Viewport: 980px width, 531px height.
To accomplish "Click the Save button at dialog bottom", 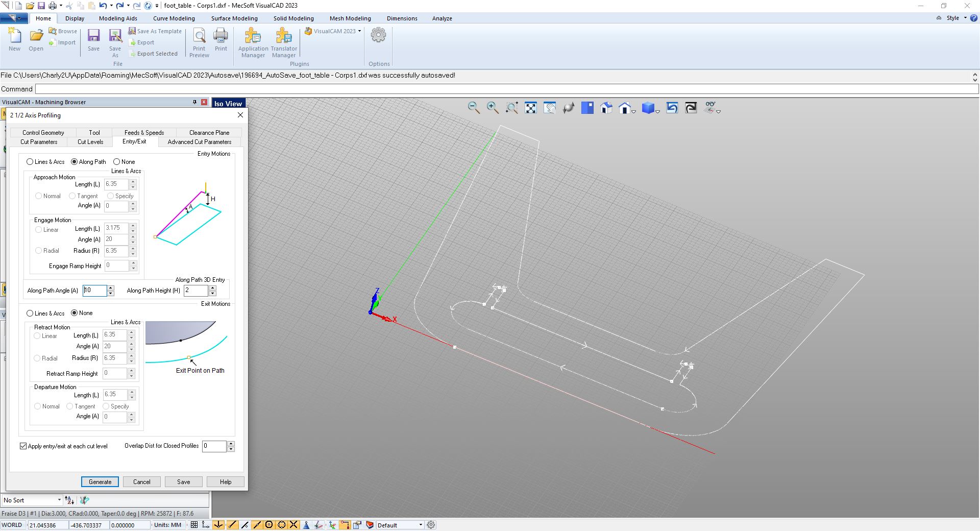I will [x=184, y=482].
